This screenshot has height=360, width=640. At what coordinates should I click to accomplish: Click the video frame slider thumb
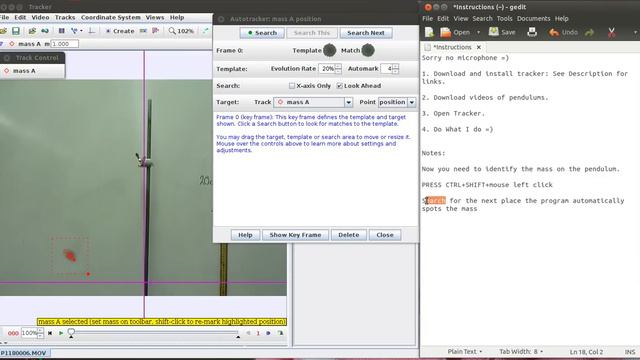(x=71, y=332)
